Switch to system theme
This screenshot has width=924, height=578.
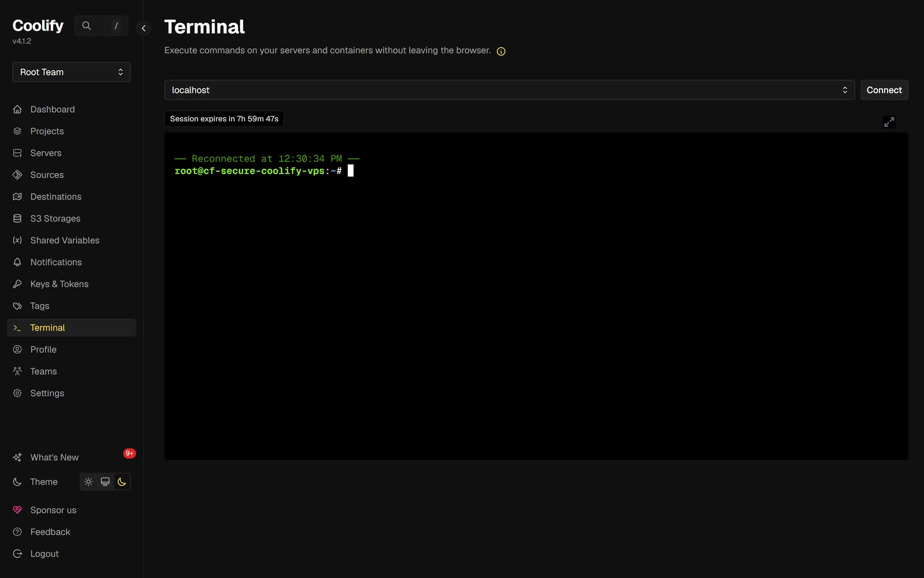[105, 481]
